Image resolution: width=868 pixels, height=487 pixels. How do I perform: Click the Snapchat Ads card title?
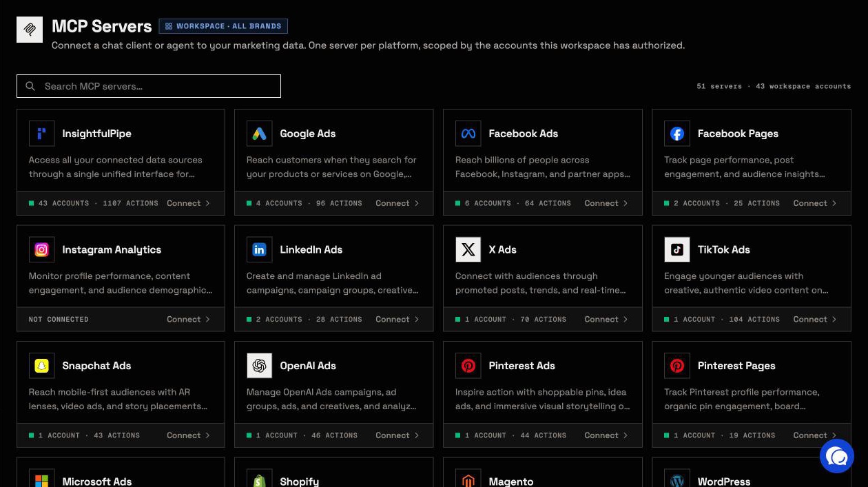click(96, 366)
